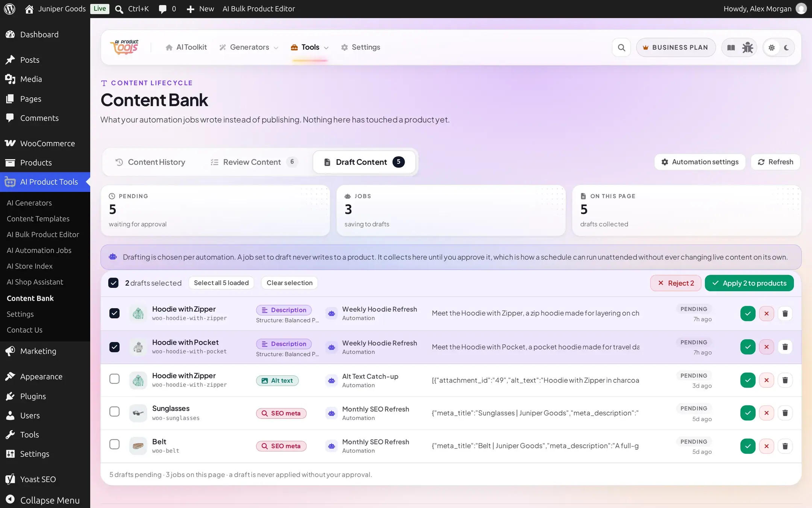Screen dimensions: 812x508
Task: Switch to the Review Content tab
Action: coord(254,162)
